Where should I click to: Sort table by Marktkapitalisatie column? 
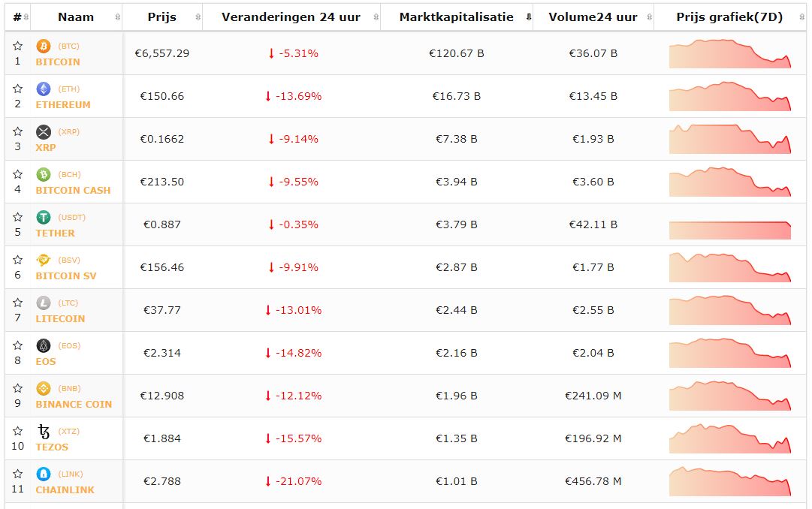[456, 17]
